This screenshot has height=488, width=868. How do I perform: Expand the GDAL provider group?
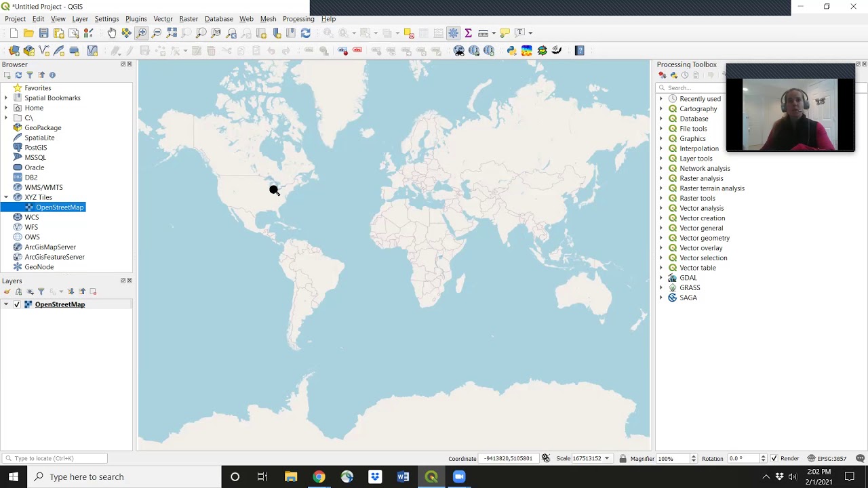661,278
